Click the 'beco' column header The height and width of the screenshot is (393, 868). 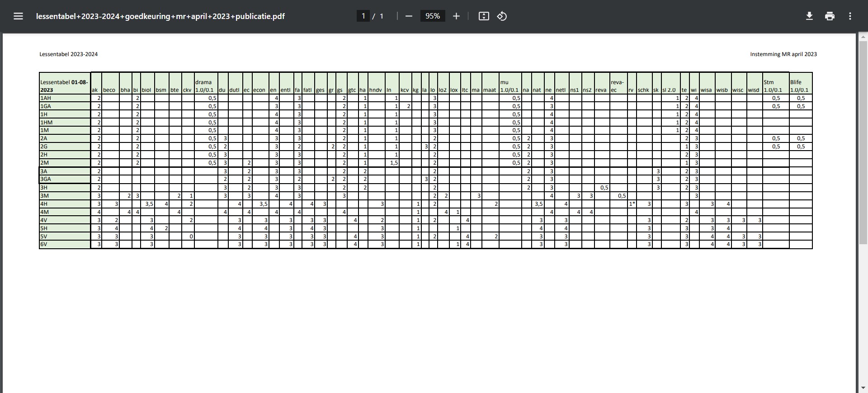[110, 83]
